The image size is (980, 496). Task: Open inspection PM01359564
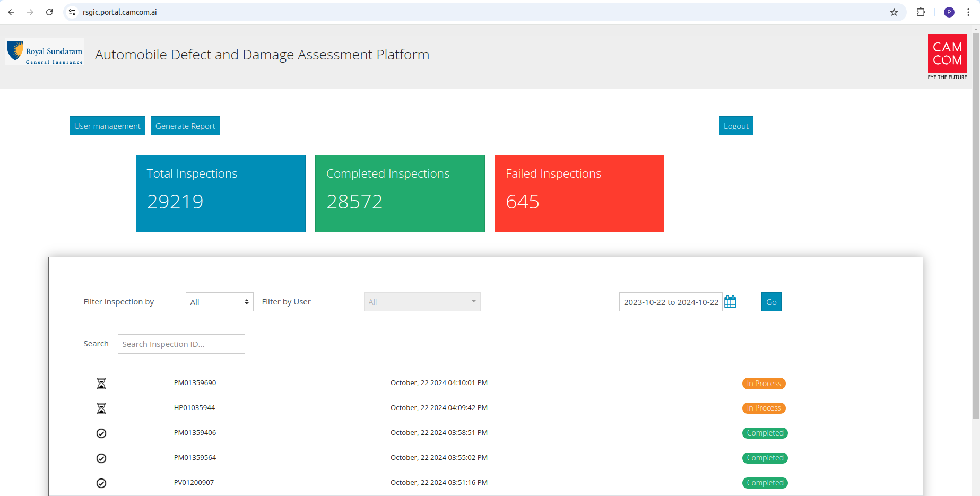pos(195,458)
